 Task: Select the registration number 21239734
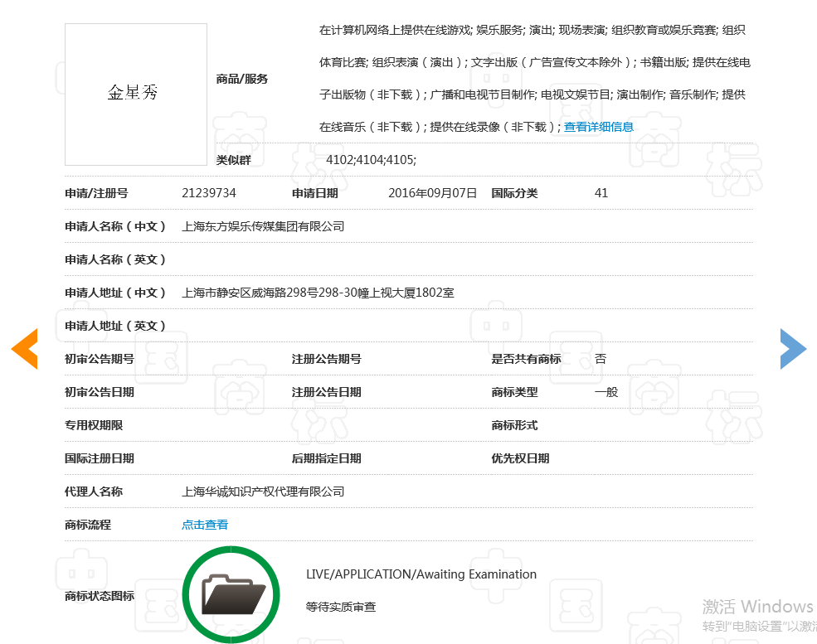tap(209, 192)
